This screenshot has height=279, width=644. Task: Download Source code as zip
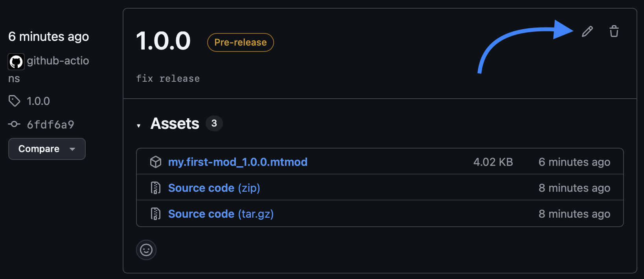tap(214, 188)
